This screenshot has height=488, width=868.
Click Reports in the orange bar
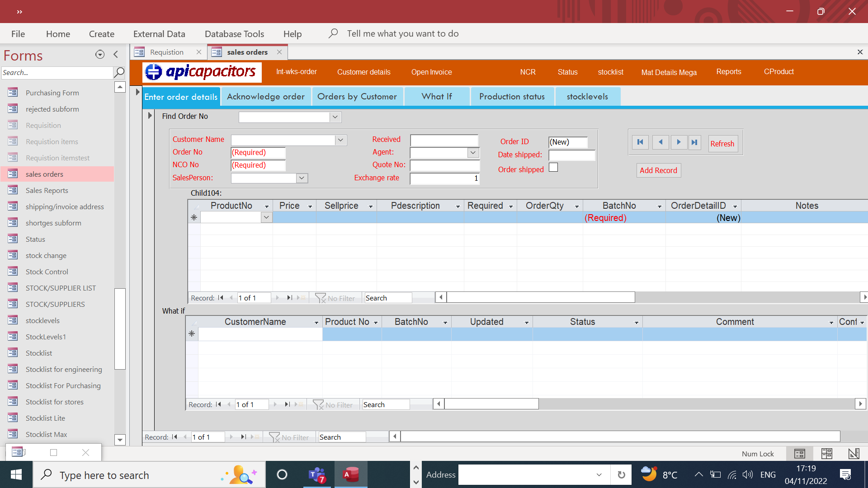point(729,72)
